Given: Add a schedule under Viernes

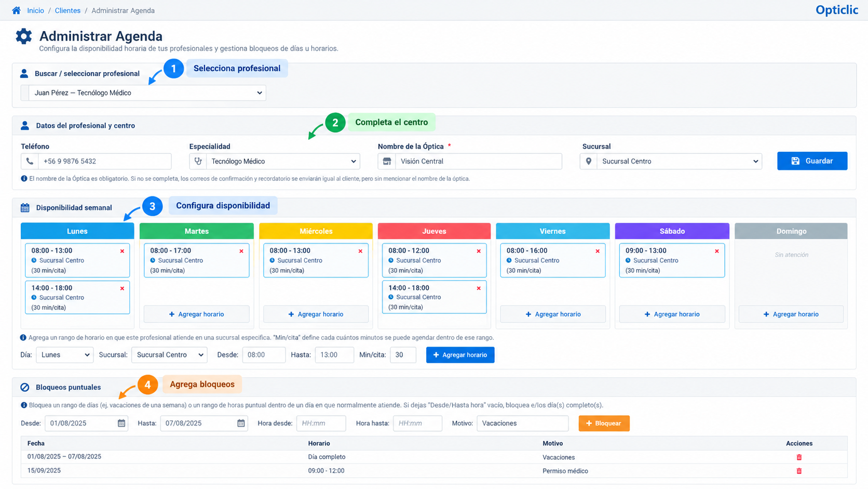Looking at the screenshot, I should pos(553,314).
